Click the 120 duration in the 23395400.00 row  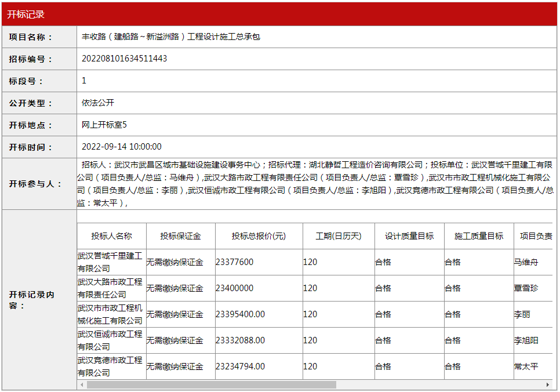(x=310, y=314)
